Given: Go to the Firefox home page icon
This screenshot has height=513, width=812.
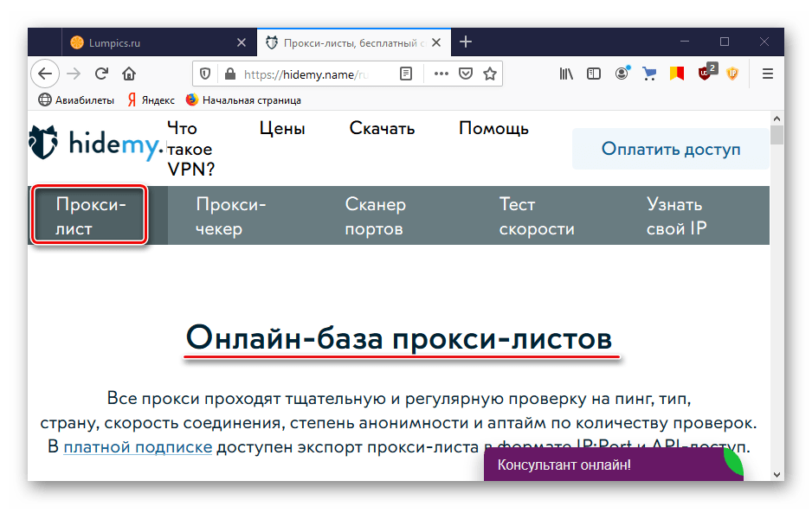Looking at the screenshot, I should point(129,74).
